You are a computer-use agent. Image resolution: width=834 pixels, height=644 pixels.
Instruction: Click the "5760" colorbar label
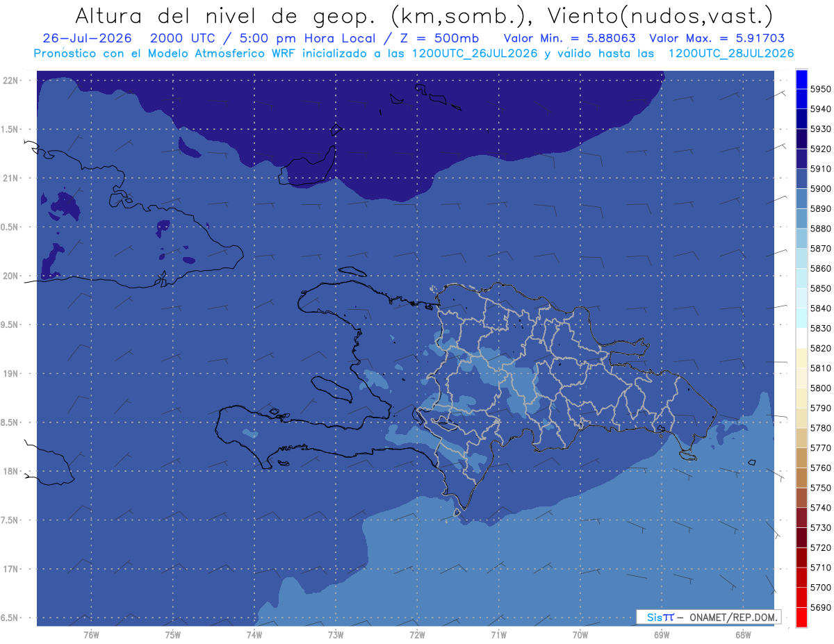coord(821,468)
